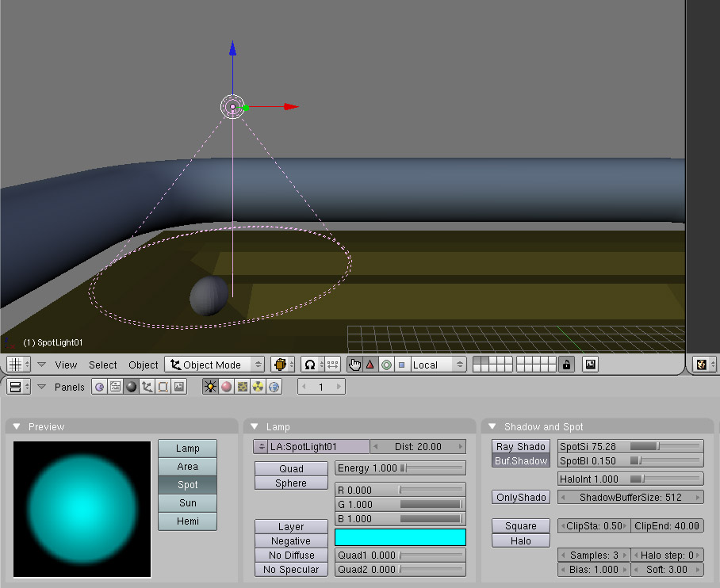Screen dimensions: 720x588
Task: Toggle No Specular option
Action: click(x=291, y=569)
